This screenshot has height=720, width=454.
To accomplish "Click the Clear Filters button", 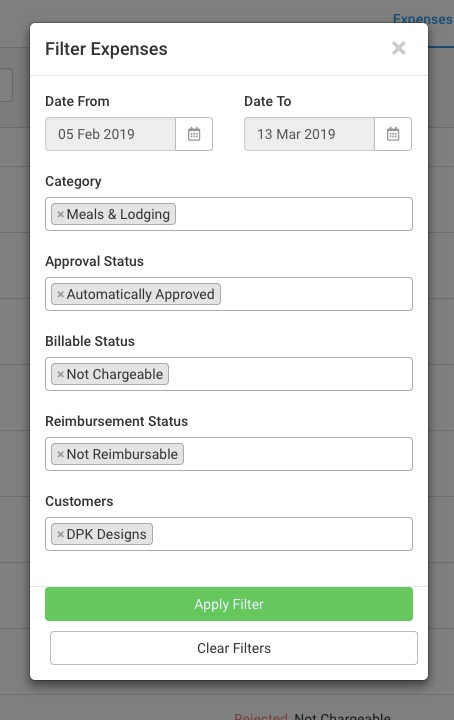I will click(234, 648).
